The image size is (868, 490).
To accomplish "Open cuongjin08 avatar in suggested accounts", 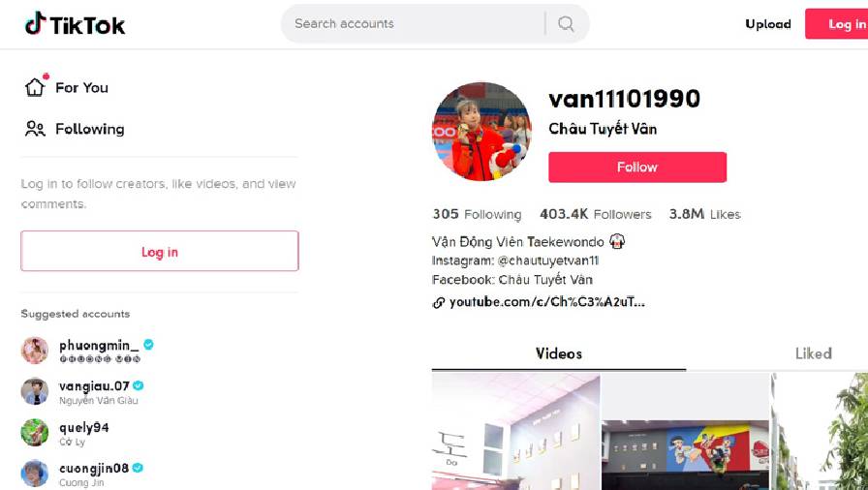I will (34, 474).
